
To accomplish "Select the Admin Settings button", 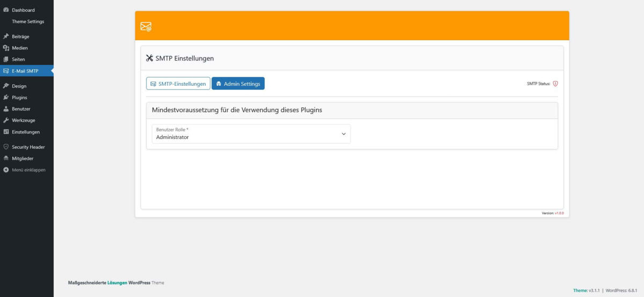I will (238, 84).
